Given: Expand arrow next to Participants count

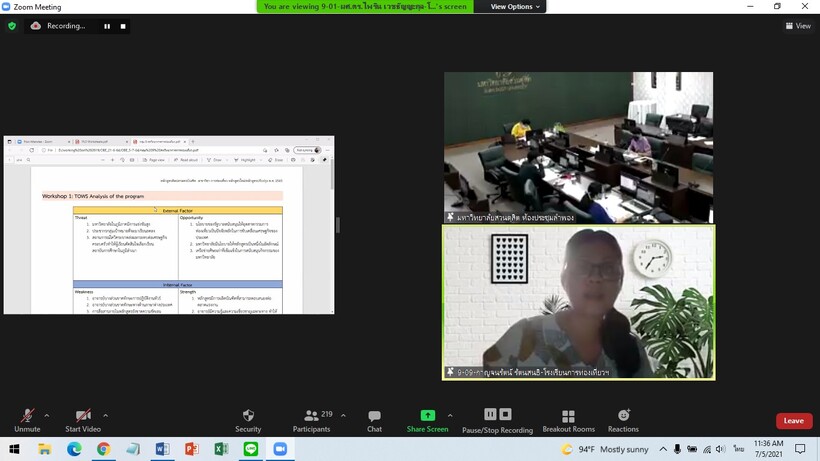Looking at the screenshot, I should (x=343, y=416).
